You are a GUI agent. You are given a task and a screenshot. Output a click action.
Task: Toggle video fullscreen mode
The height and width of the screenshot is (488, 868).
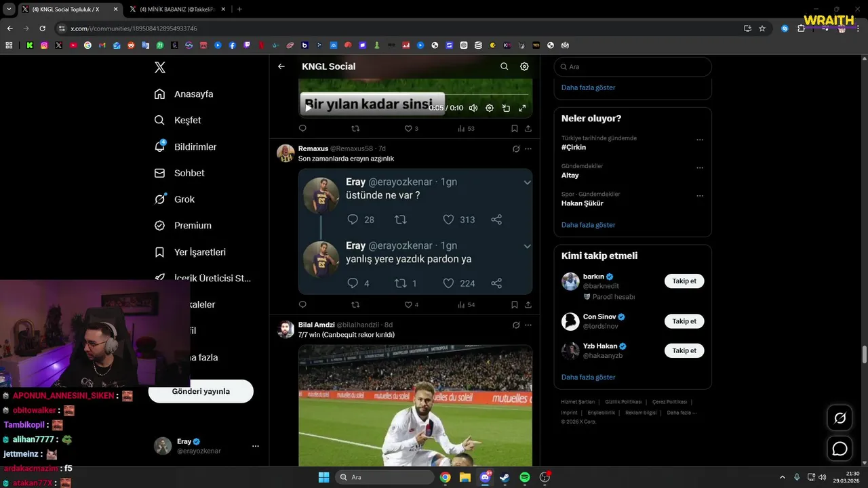point(522,108)
